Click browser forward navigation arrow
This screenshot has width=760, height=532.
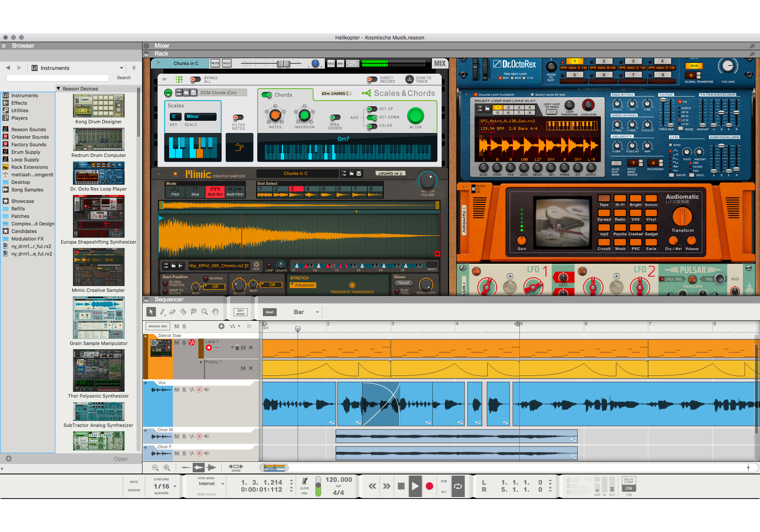19,68
